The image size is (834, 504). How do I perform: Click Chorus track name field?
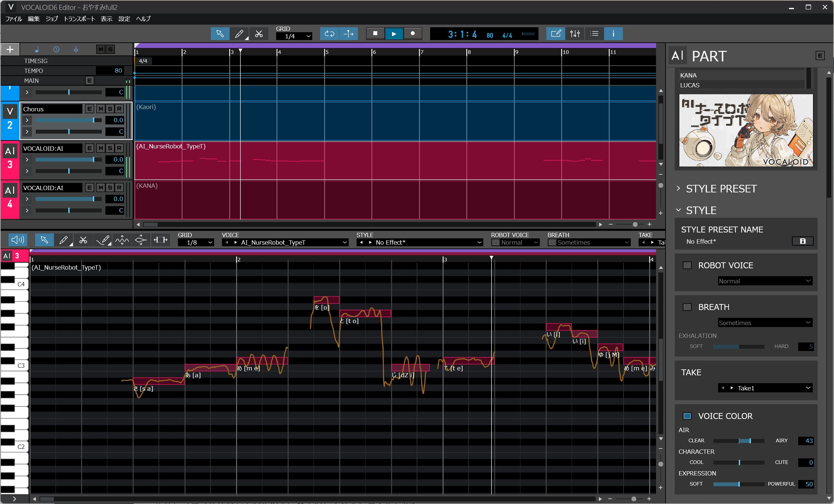pos(52,109)
